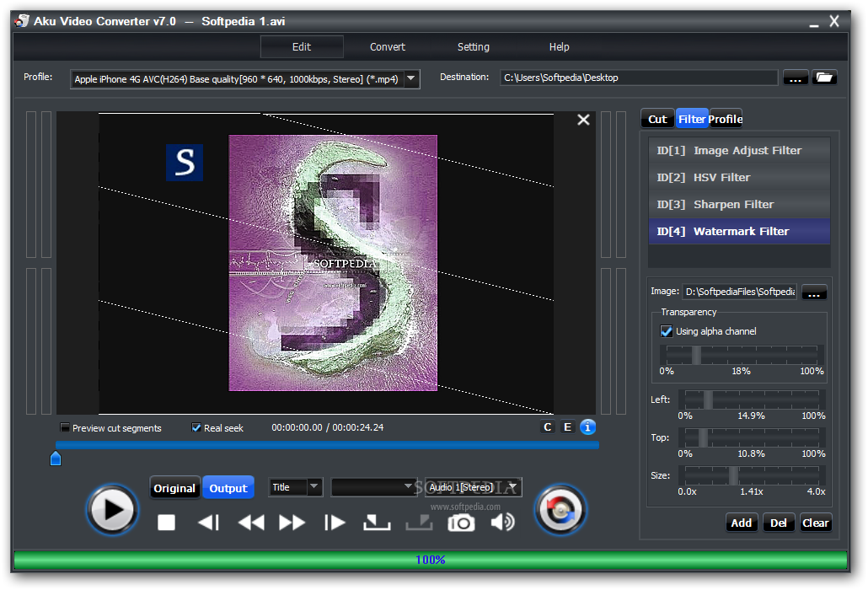Click the E button below the preview
868x590 pixels.
coord(567,426)
